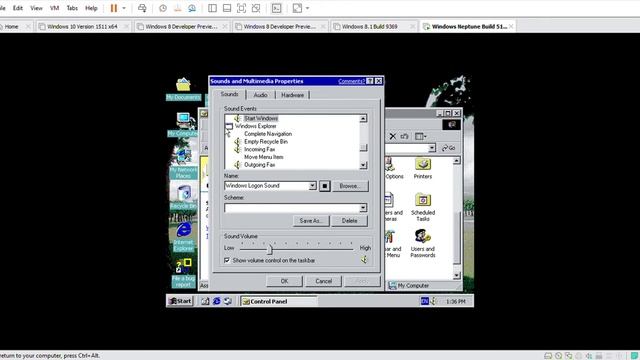Switch to the Audio tab

click(260, 95)
